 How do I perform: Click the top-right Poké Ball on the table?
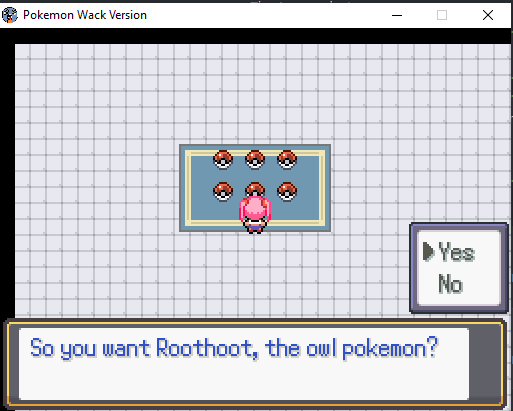point(287,159)
